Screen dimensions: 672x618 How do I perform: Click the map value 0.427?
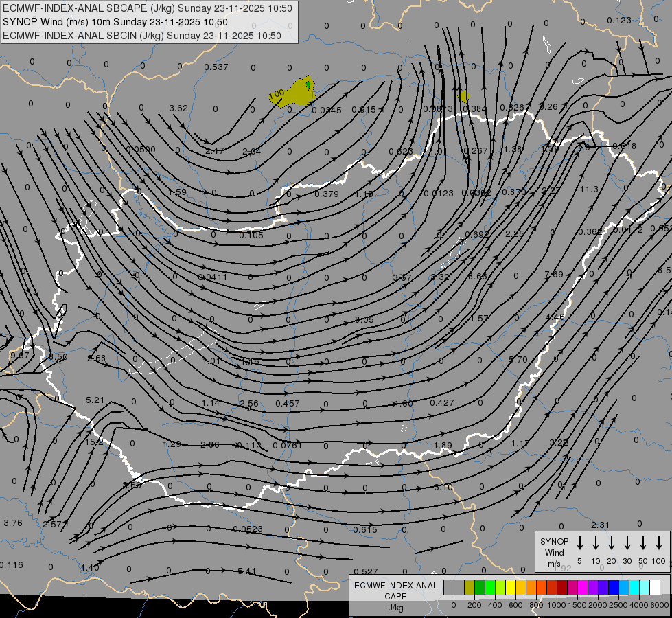pyautogui.click(x=442, y=402)
